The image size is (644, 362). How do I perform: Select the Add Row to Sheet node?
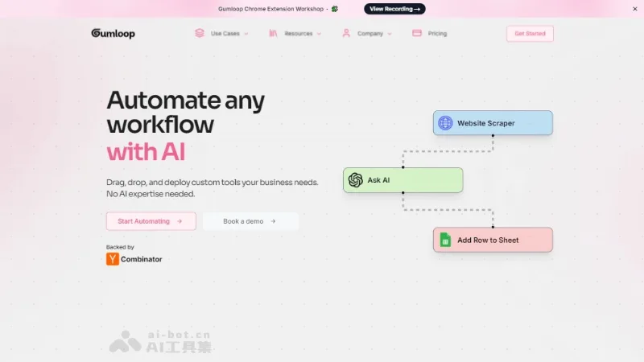click(x=493, y=240)
